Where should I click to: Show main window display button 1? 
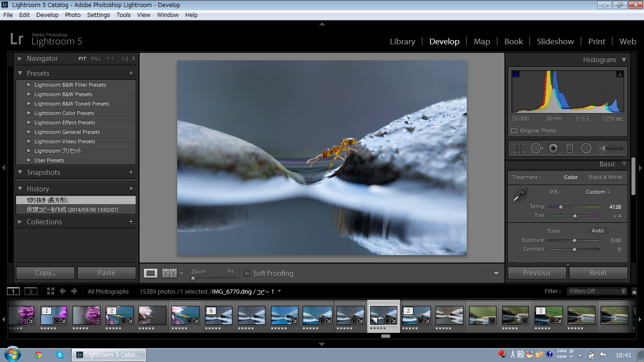(14, 291)
